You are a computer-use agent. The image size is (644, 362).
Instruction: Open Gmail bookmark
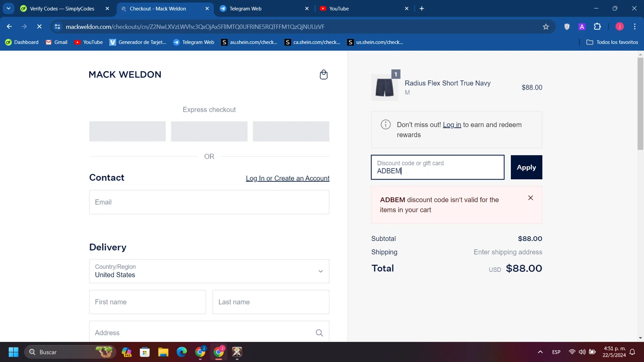click(56, 42)
